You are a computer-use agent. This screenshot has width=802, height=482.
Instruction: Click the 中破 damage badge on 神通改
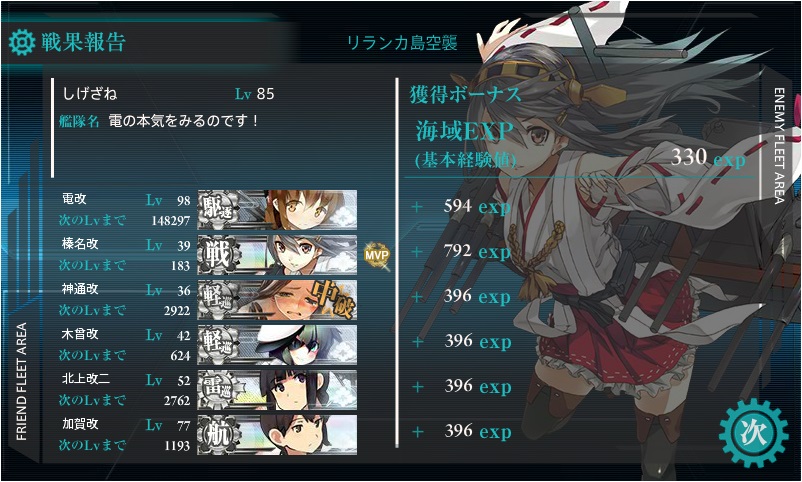(333, 300)
